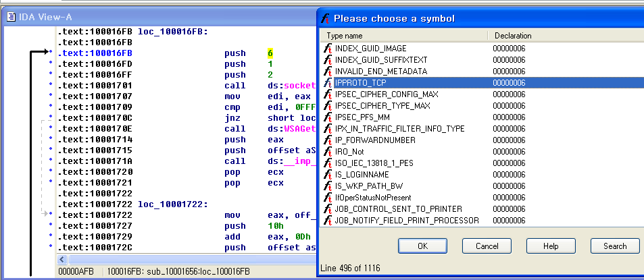Click loc_10001722 label in IDA view
Image resolution: width=644 pixels, height=280 pixels.
[173, 204]
